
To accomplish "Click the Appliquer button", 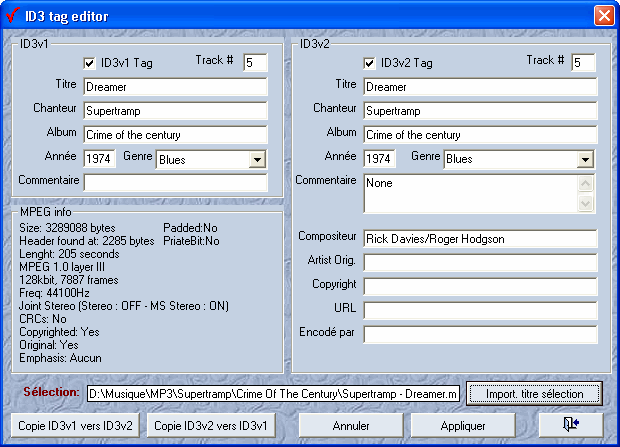I will 463,426.
